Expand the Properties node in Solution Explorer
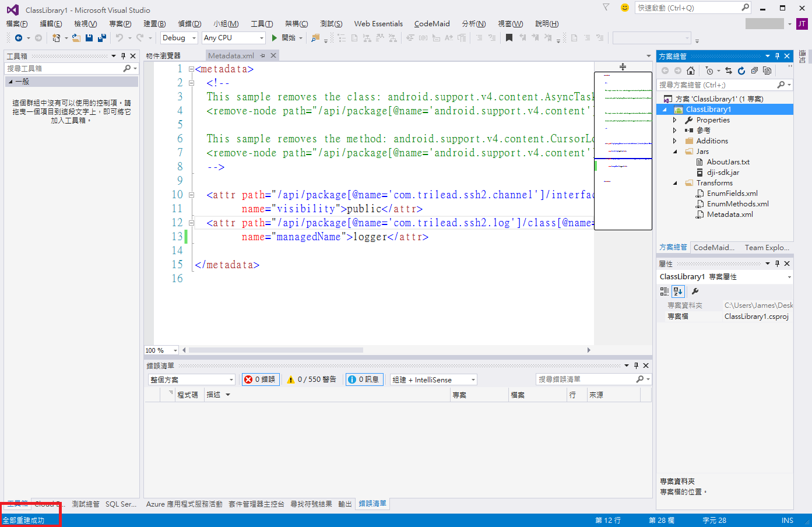 pyautogui.click(x=675, y=120)
